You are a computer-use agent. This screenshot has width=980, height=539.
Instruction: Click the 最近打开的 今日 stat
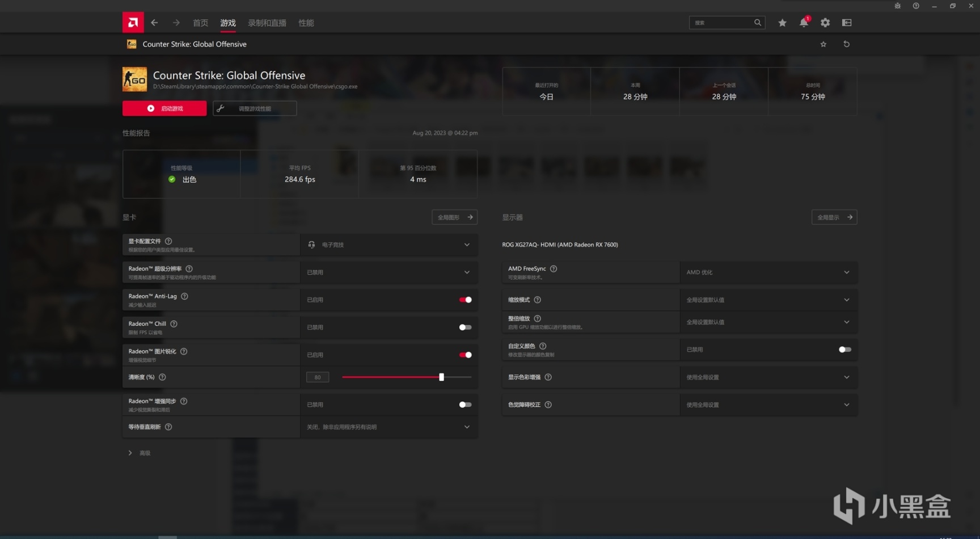(546, 92)
